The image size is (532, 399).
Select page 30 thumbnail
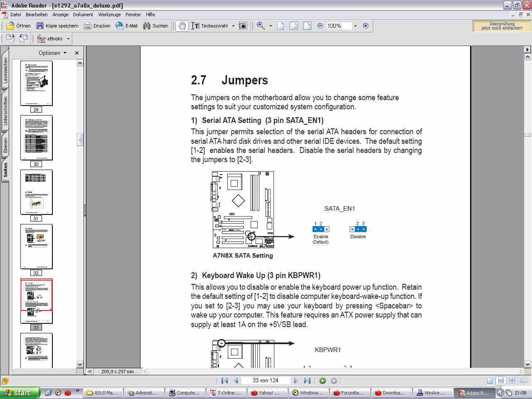(37, 138)
